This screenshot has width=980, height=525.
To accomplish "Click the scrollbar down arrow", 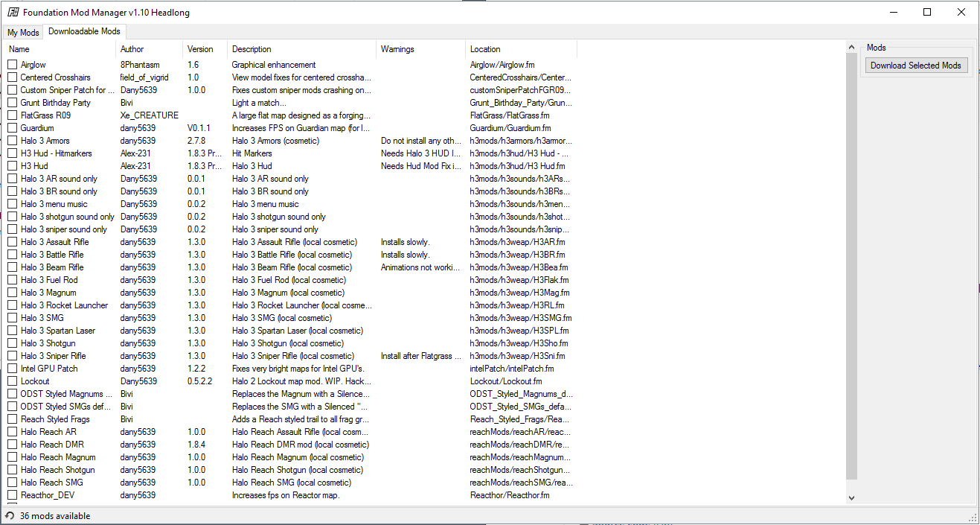I will coord(851,497).
